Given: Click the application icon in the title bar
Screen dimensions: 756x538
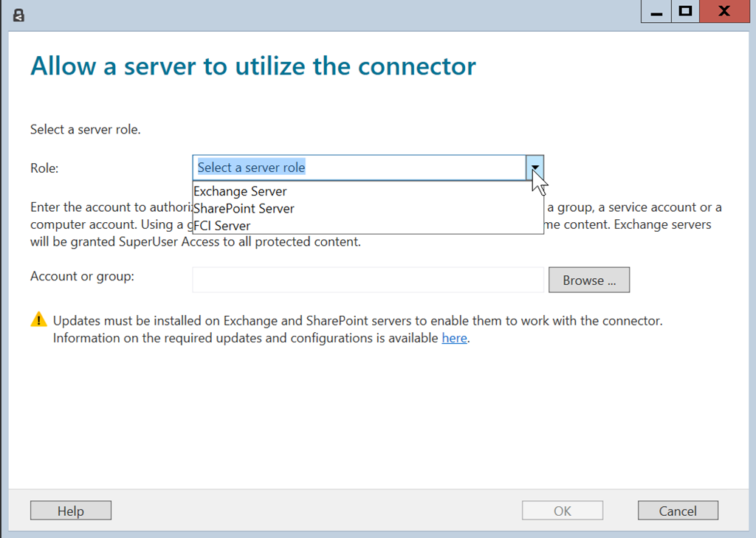Looking at the screenshot, I should 19,14.
